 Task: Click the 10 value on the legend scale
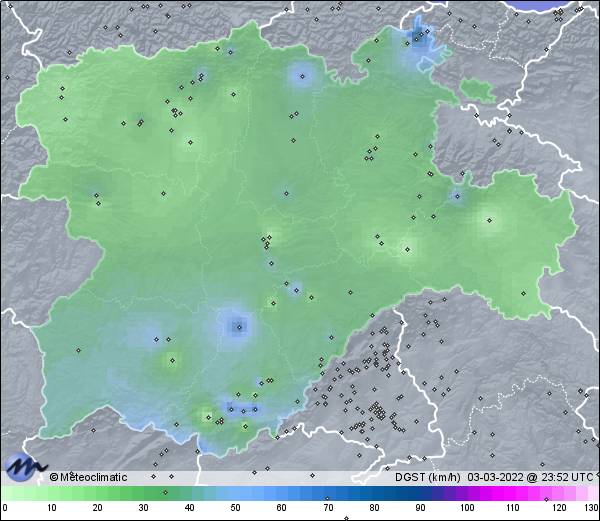(x=52, y=508)
